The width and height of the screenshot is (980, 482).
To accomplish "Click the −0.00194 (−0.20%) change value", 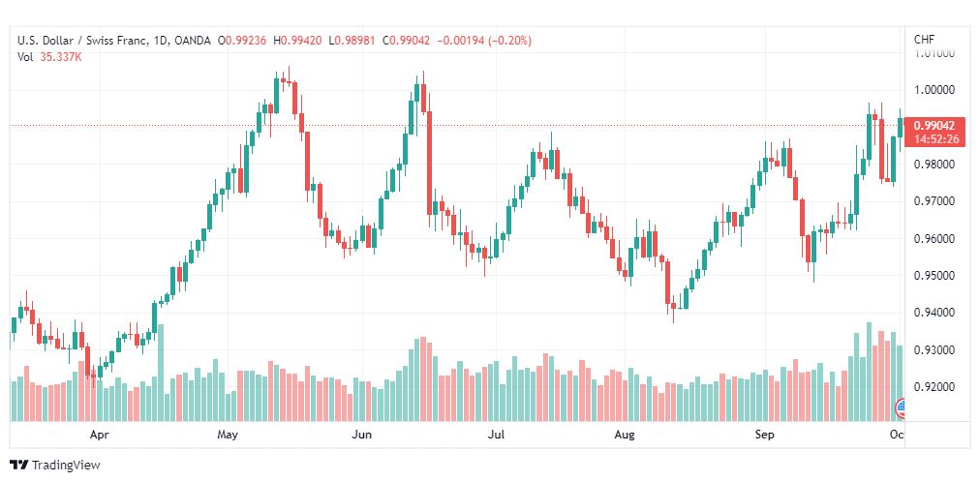I will click(x=484, y=40).
